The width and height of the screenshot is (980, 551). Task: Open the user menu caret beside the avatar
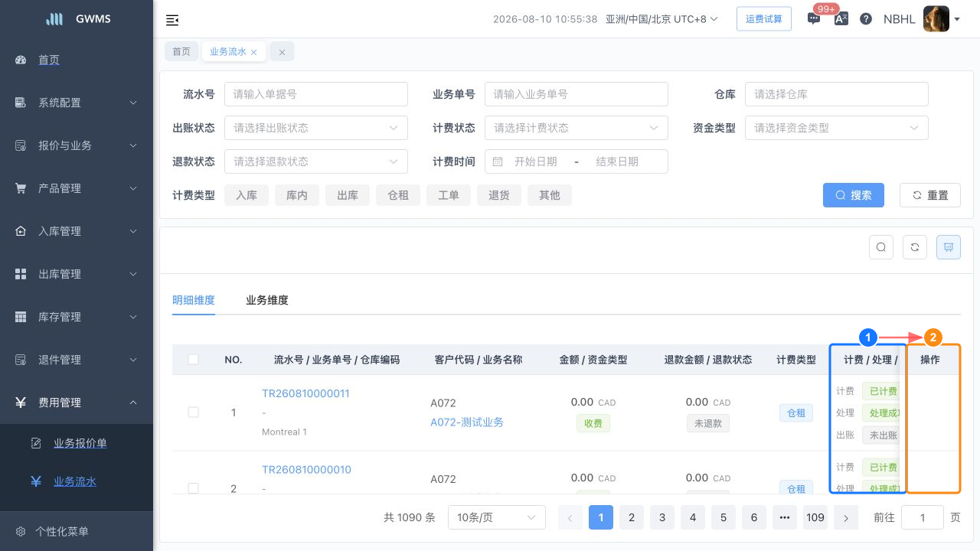957,20
